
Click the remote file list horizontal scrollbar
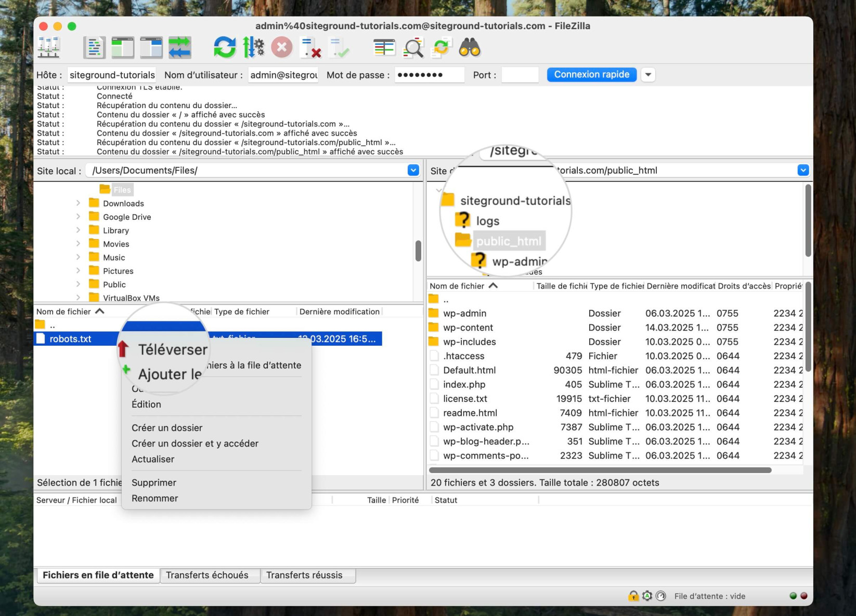point(600,470)
